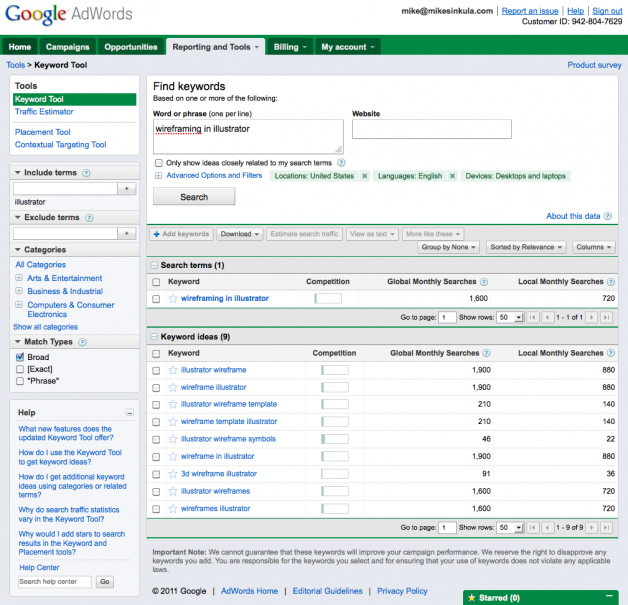Screen dimensions: 628x605
Task: Star the 'wireframes illustrator' keyword
Action: tap(173, 509)
